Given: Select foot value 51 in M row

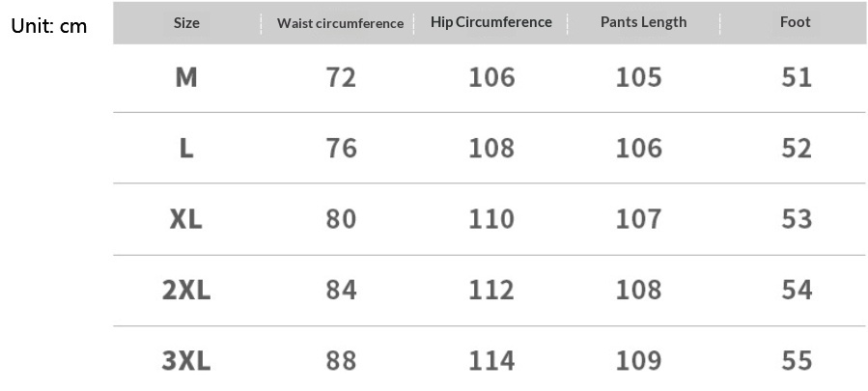Looking at the screenshot, I should pyautogui.click(x=797, y=77).
